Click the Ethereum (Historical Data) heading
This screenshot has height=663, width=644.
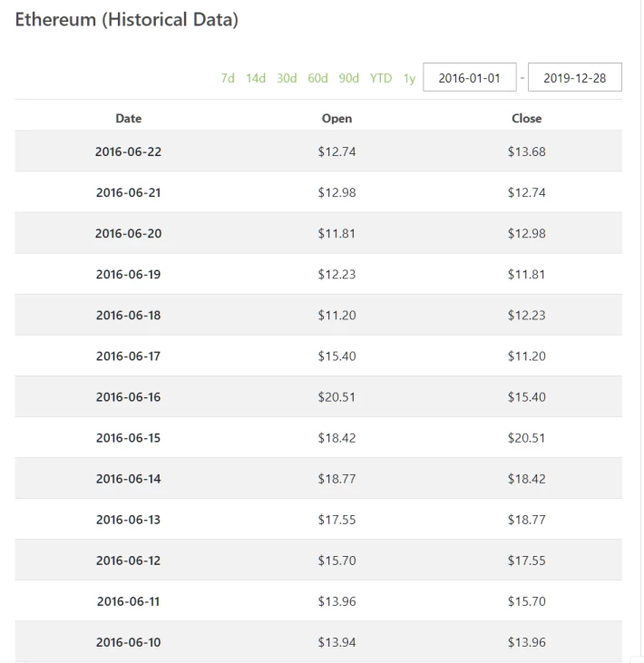[x=127, y=20]
